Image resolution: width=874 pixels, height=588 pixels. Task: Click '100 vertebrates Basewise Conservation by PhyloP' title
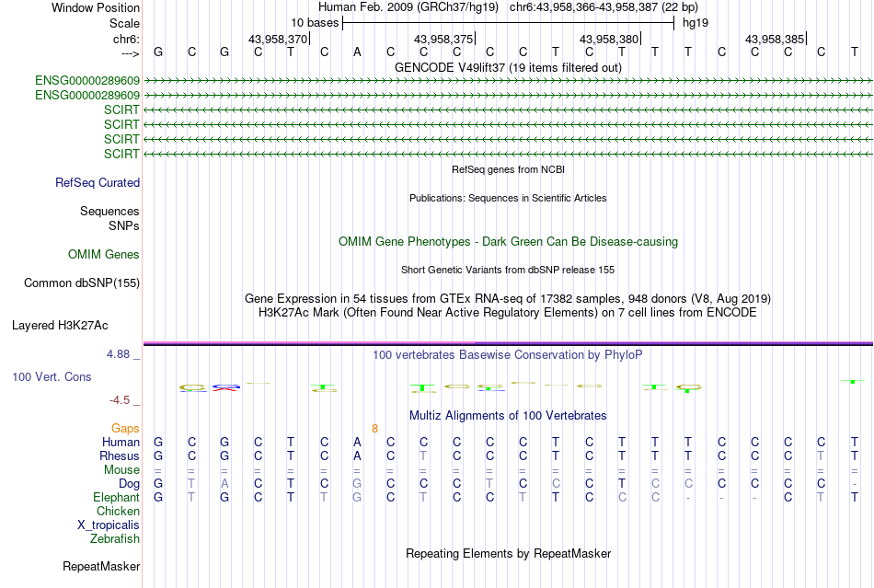click(508, 355)
